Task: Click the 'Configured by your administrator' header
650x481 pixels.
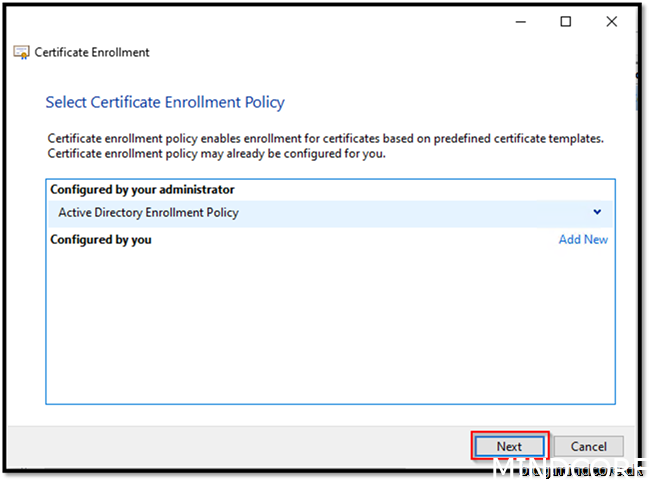Action: pos(142,190)
